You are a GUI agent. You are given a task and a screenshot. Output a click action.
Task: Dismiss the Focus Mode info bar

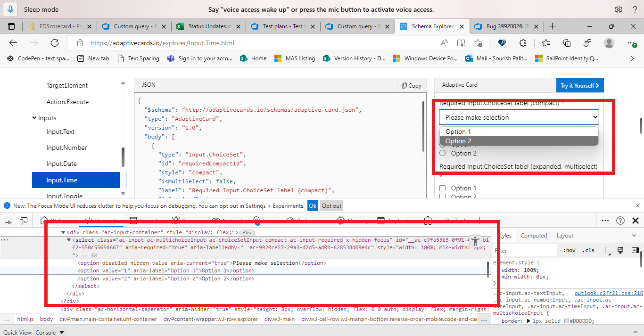(638, 205)
